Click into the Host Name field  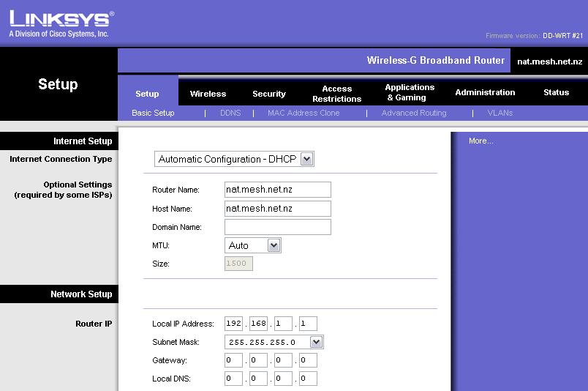[x=277, y=209]
